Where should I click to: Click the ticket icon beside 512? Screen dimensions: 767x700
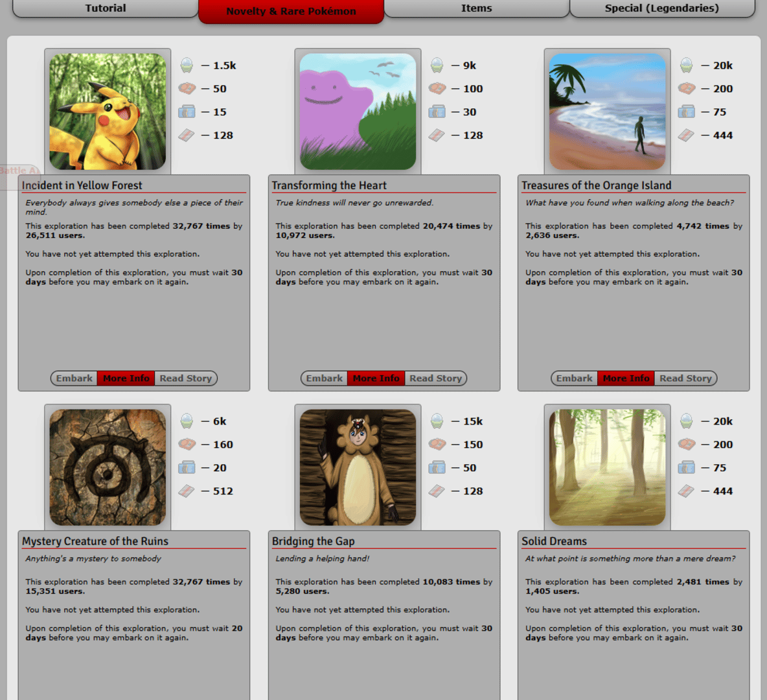[x=187, y=491]
